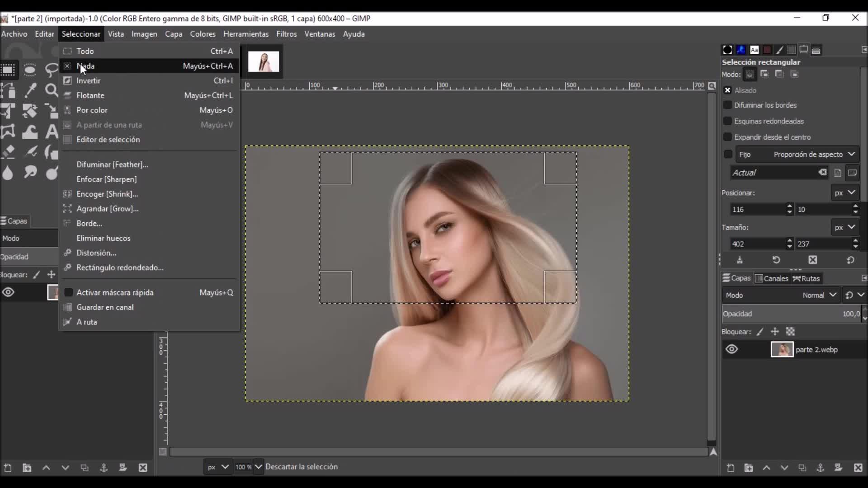Switch to the Canales tab

[x=772, y=278]
